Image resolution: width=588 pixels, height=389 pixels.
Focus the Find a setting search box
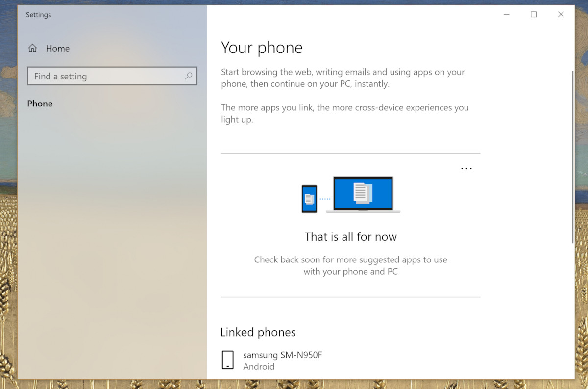112,76
